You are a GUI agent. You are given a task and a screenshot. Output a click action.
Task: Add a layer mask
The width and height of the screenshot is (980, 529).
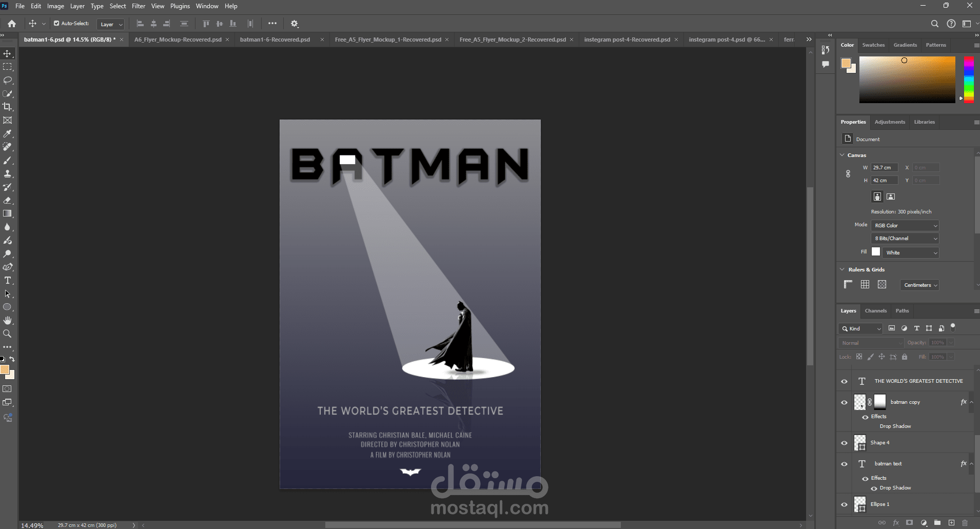click(x=910, y=523)
